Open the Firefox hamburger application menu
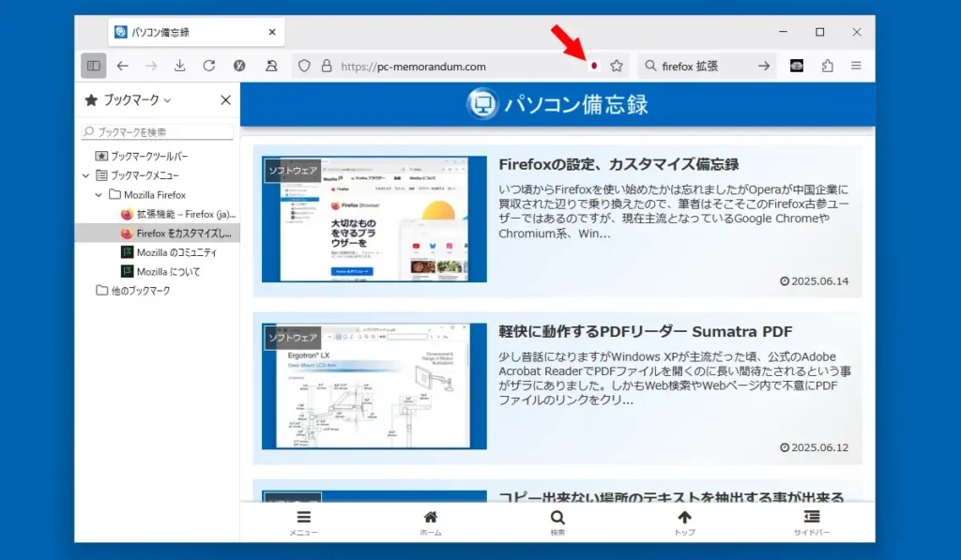Screen dimensions: 961x560 point(856,66)
